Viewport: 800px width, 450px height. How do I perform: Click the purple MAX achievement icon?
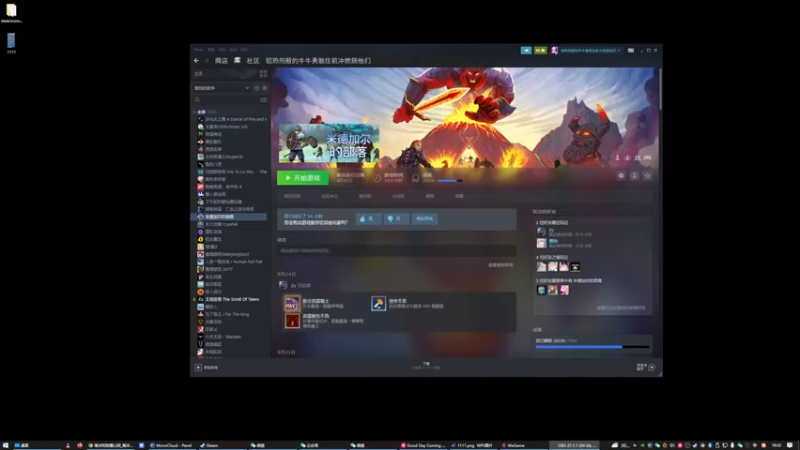tap(292, 304)
